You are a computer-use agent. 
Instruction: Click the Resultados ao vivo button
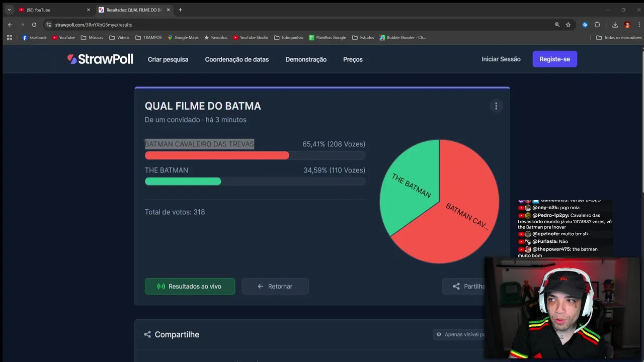pyautogui.click(x=190, y=286)
